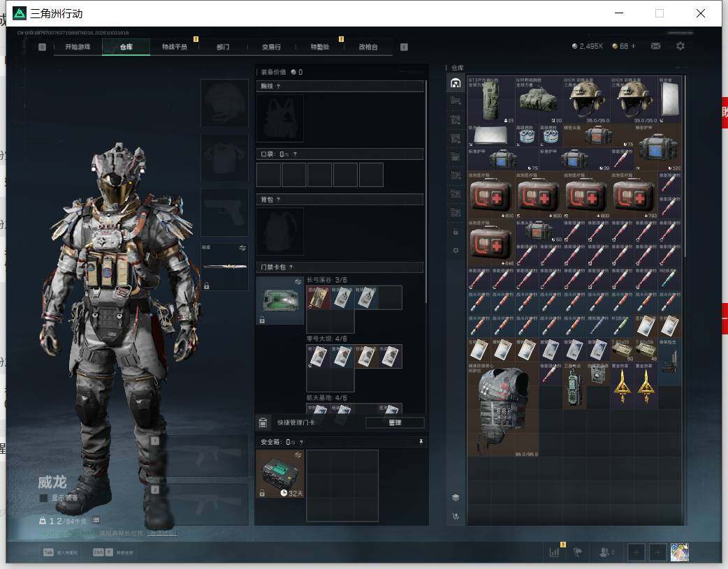Open the weight details list icon
Screen dimensions: 728x569
pos(96,520)
